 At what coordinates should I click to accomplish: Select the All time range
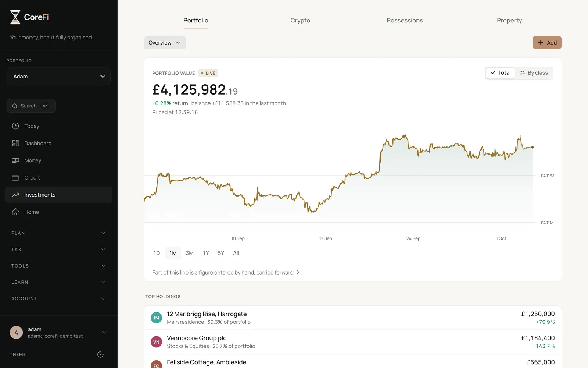(x=236, y=253)
